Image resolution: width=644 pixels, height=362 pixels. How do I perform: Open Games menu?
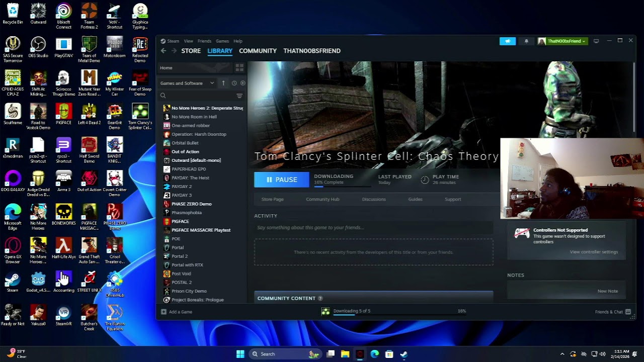pos(222,41)
